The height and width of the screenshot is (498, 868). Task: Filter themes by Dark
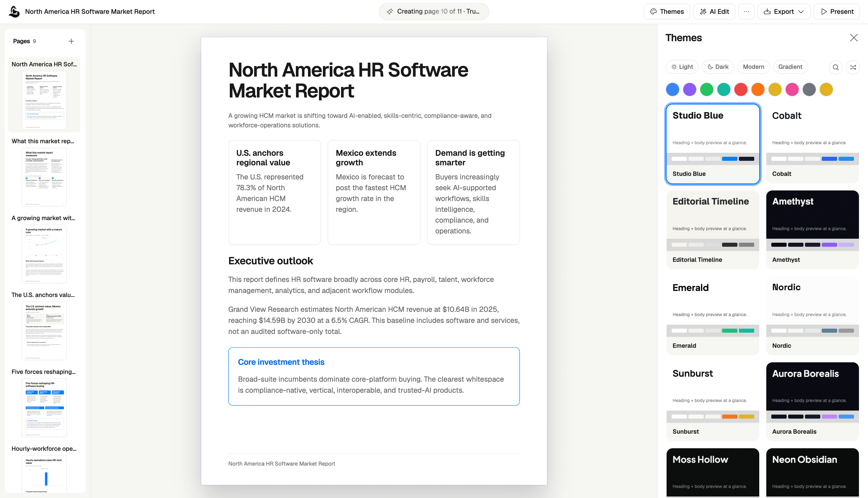[x=718, y=67]
